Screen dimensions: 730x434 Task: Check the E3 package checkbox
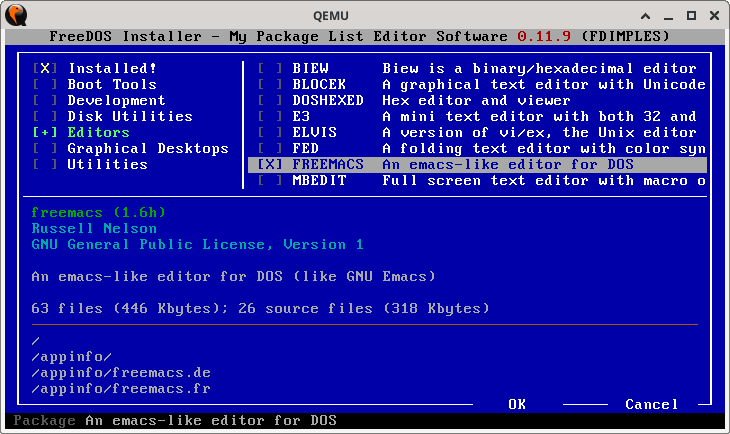pos(270,116)
